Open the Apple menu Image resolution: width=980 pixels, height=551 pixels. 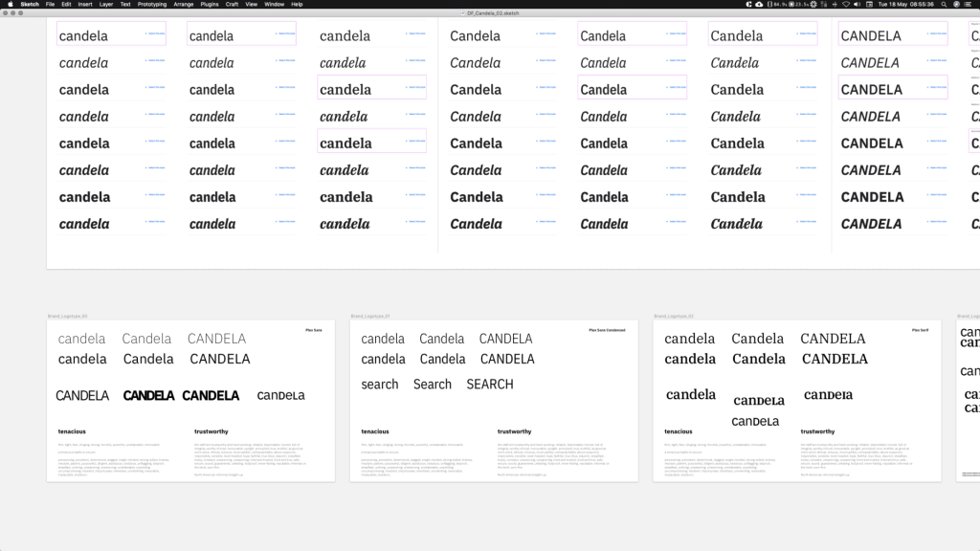7,4
